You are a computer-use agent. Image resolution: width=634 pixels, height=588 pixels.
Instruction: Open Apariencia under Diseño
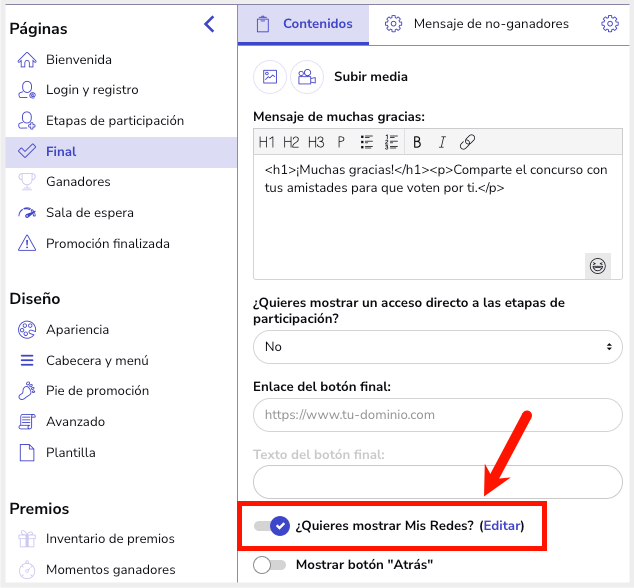click(77, 330)
